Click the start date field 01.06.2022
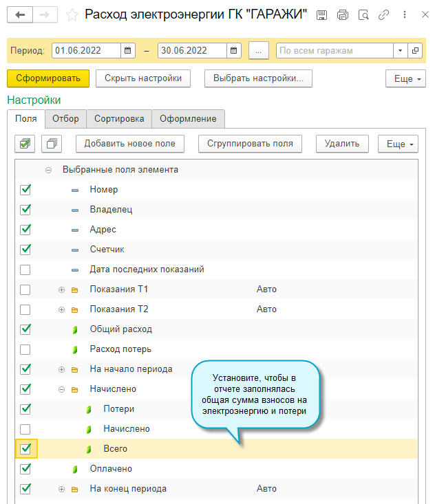 point(86,50)
